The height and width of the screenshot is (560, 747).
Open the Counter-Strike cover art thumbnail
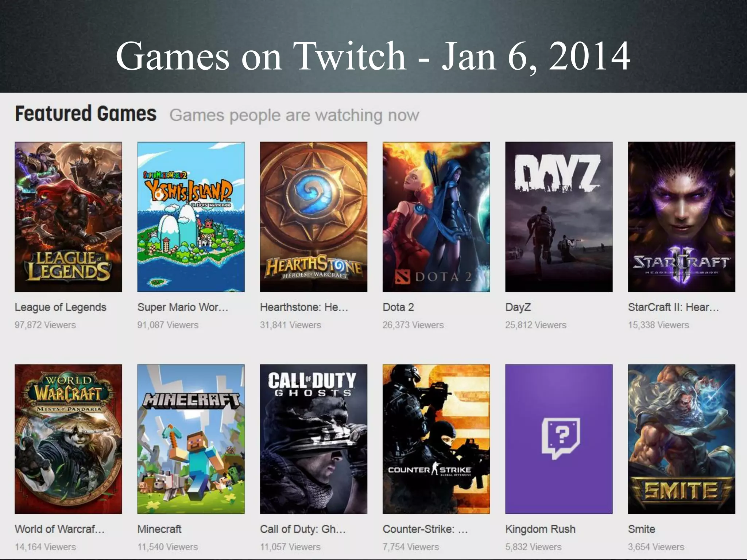click(436, 439)
